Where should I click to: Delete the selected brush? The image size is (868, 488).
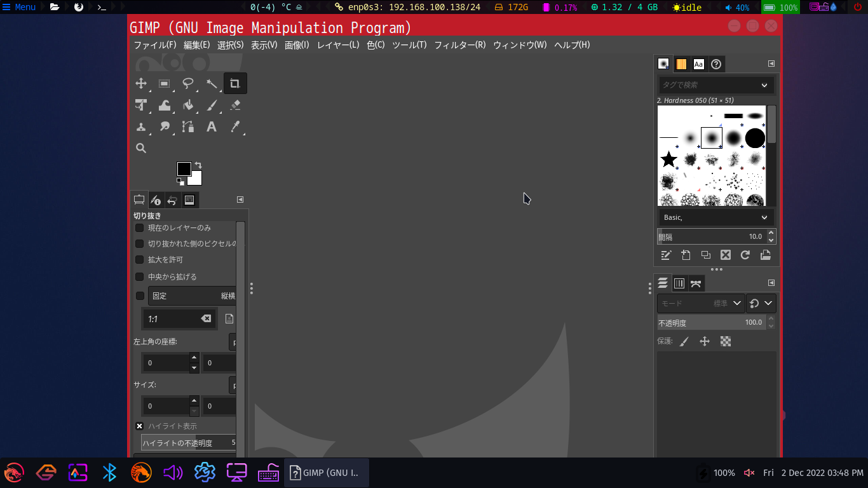pyautogui.click(x=726, y=255)
